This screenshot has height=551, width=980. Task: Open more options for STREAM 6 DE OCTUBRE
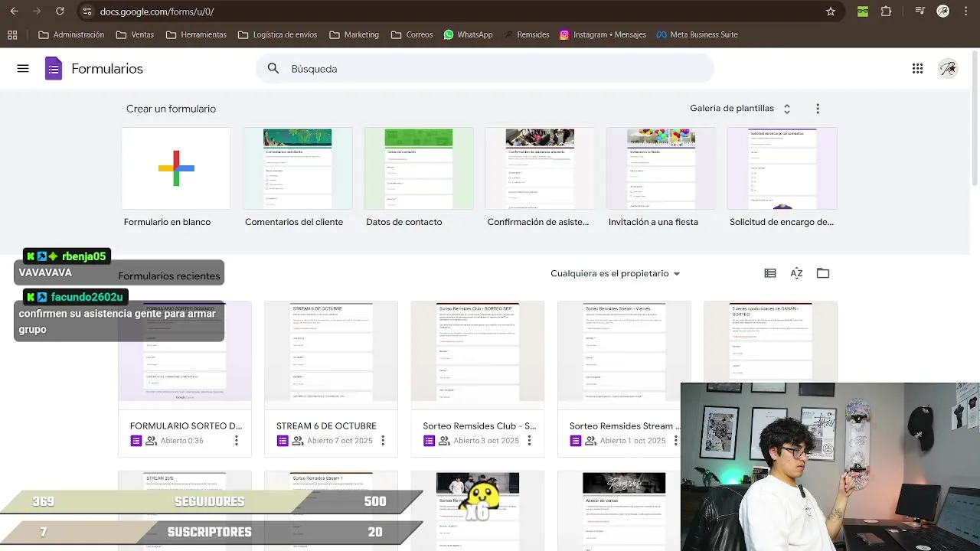coord(383,441)
